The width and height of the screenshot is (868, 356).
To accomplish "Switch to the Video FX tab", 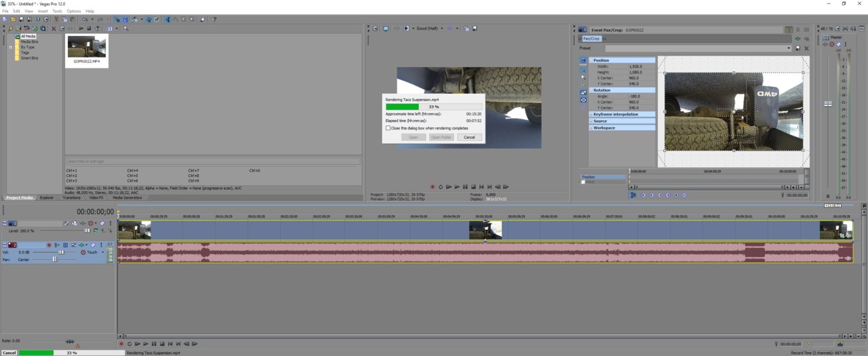I will coord(96,197).
